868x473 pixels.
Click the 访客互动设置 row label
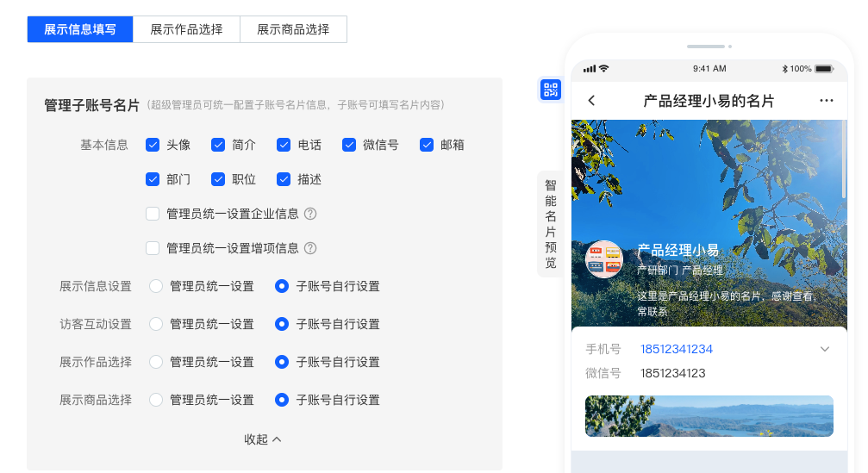point(96,324)
